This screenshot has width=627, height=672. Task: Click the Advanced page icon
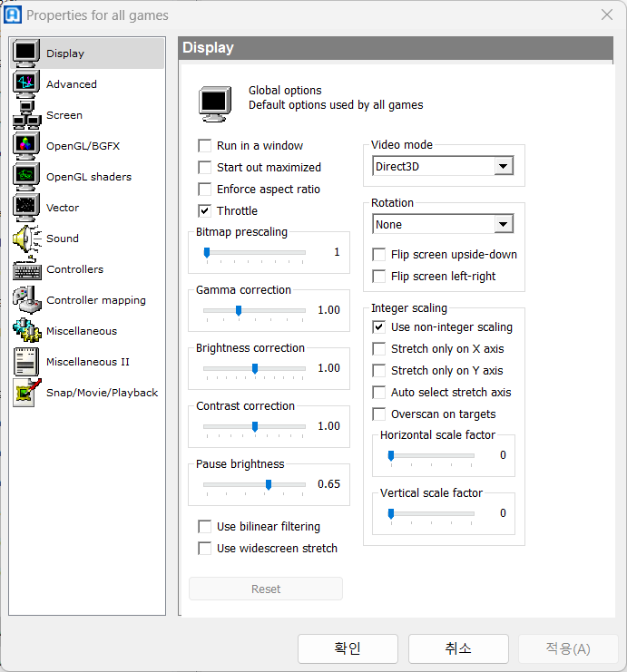(x=25, y=84)
